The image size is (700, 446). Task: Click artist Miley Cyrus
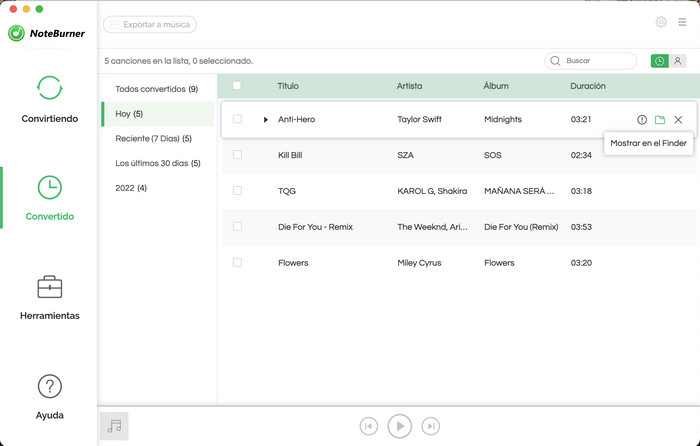(x=419, y=263)
